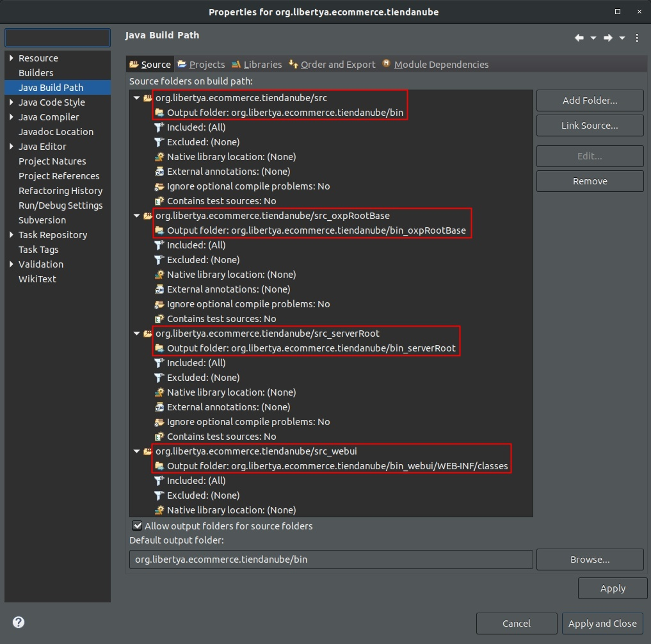Open the back history dropdown arrow
Viewport: 651px width, 644px height.
(x=593, y=38)
